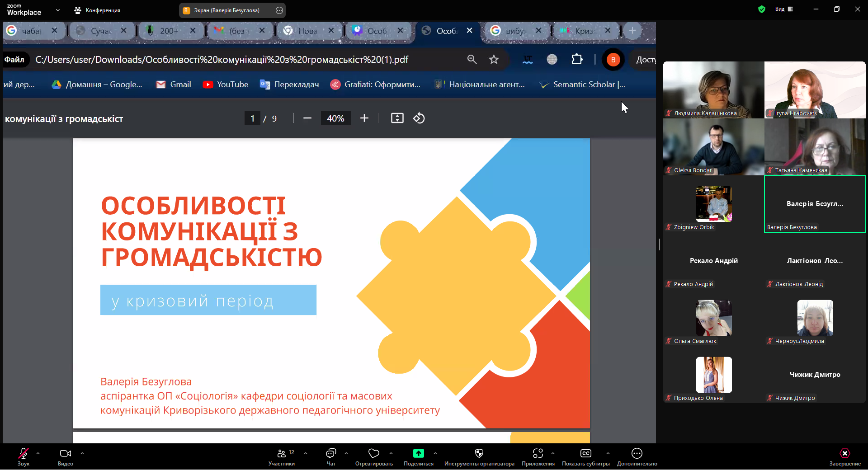Image resolution: width=868 pixels, height=470 pixels.
Task: Open the Участники participants panel
Action: (282, 456)
